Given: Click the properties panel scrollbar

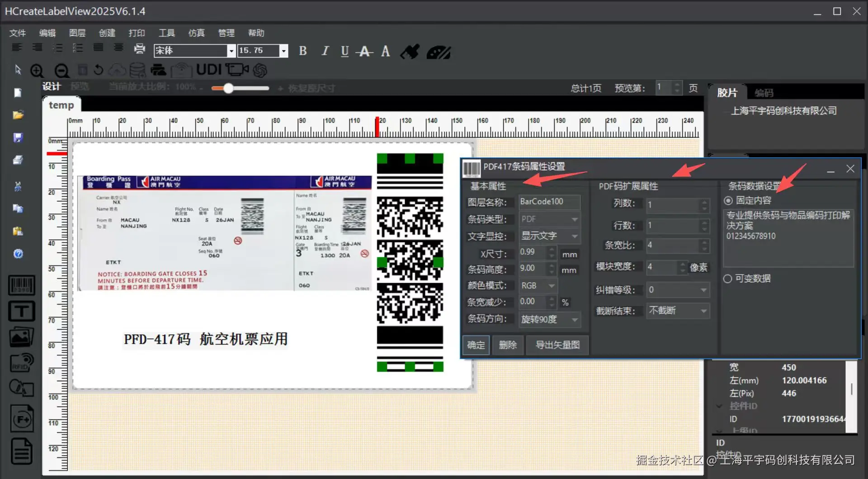Looking at the screenshot, I should click(852, 389).
